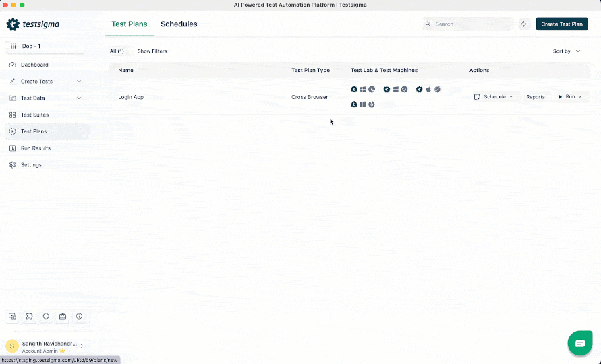Open the chat support bubble
This screenshot has width=601, height=364.
[579, 343]
